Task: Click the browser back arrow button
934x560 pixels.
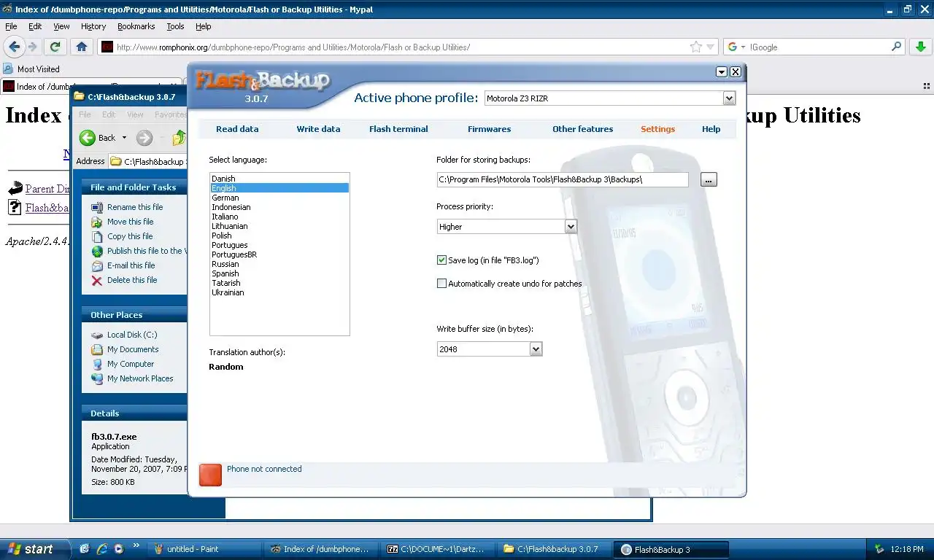Action: point(14,47)
